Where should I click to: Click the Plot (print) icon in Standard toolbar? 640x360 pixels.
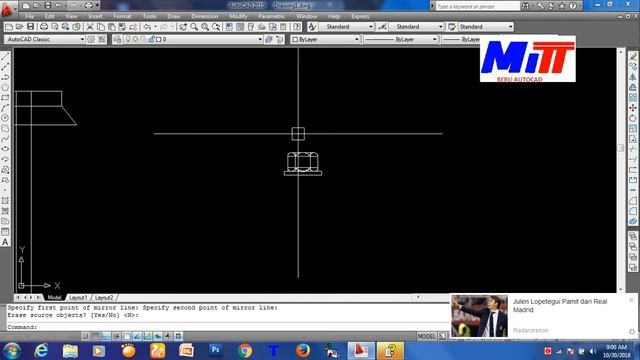43,27
